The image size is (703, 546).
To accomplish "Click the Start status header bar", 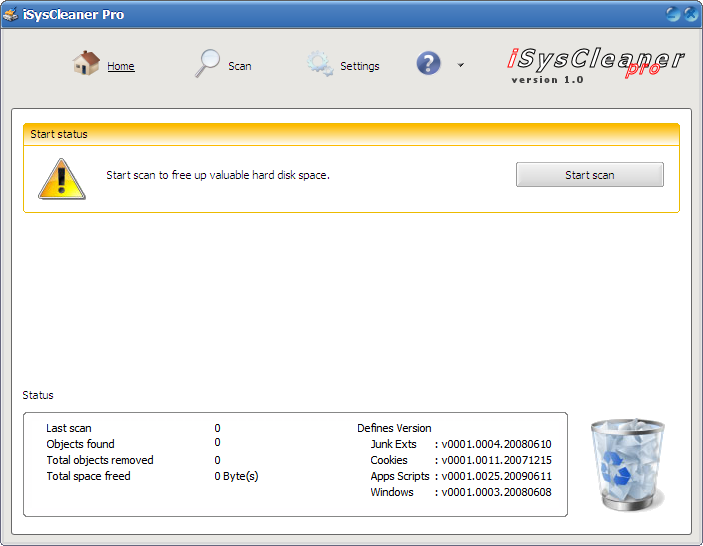I will point(351,134).
